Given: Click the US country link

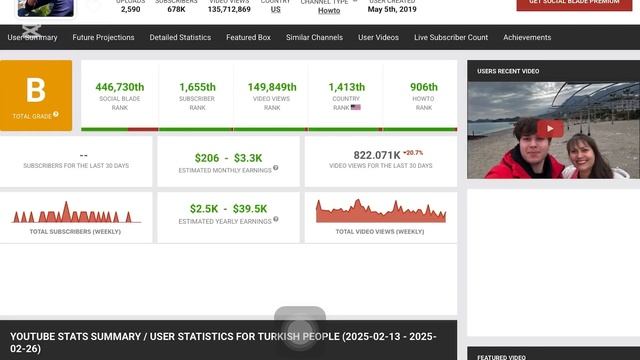Looking at the screenshot, I should pyautogui.click(x=276, y=9).
